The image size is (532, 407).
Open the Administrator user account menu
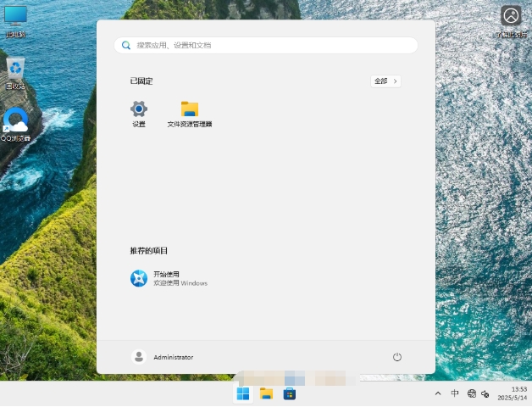coord(163,357)
